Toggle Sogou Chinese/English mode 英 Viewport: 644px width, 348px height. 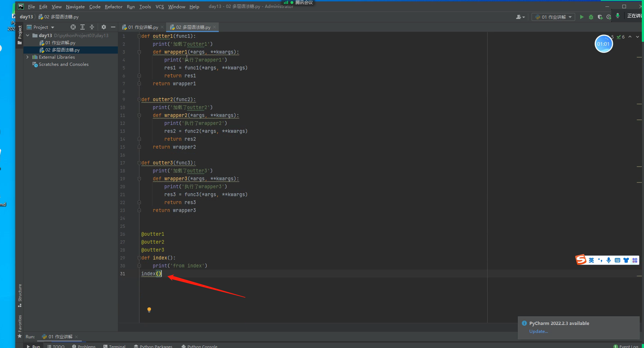[591, 260]
